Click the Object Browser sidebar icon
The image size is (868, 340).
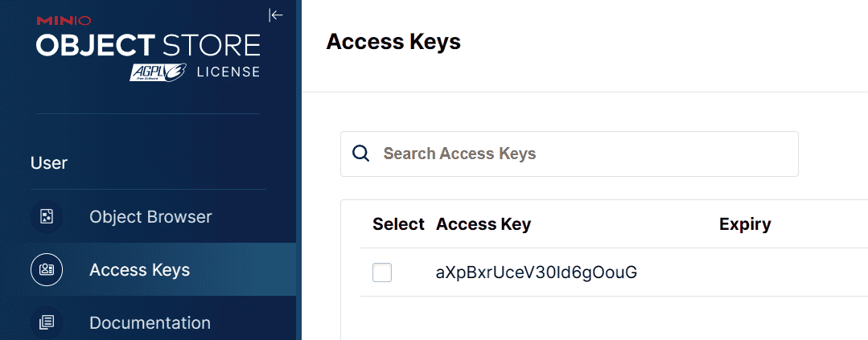pos(47,217)
